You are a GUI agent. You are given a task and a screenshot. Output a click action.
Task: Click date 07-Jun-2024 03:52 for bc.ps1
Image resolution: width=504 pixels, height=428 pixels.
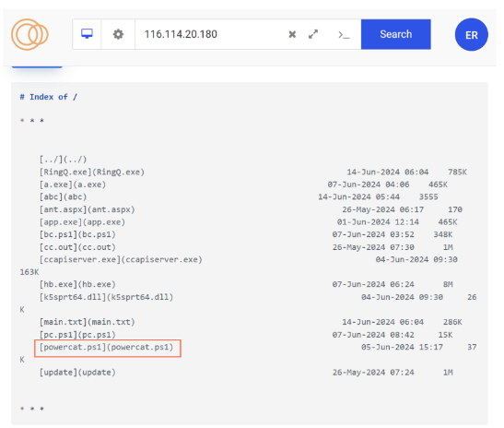coord(373,234)
